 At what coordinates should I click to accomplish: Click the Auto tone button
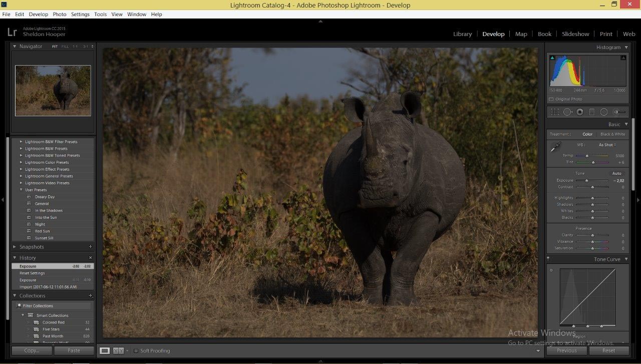617,173
